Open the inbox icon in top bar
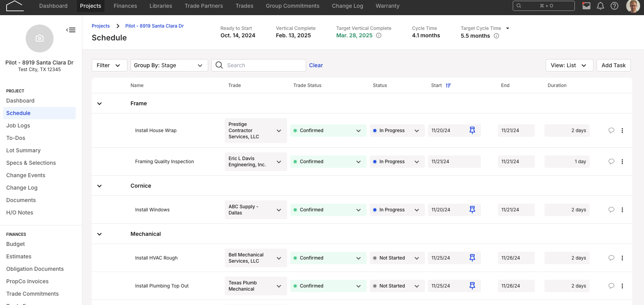 click(586, 6)
